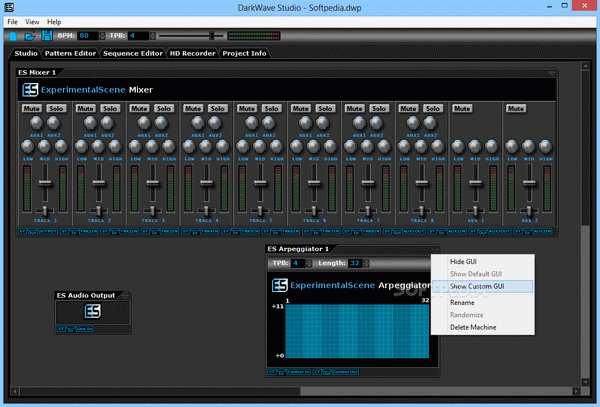The width and height of the screenshot is (600, 407).
Task: Open the HD Recorder tab
Action: tap(192, 54)
